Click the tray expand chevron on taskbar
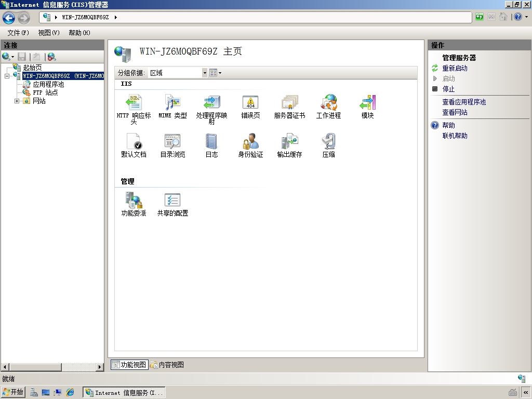 pyautogui.click(x=526, y=393)
